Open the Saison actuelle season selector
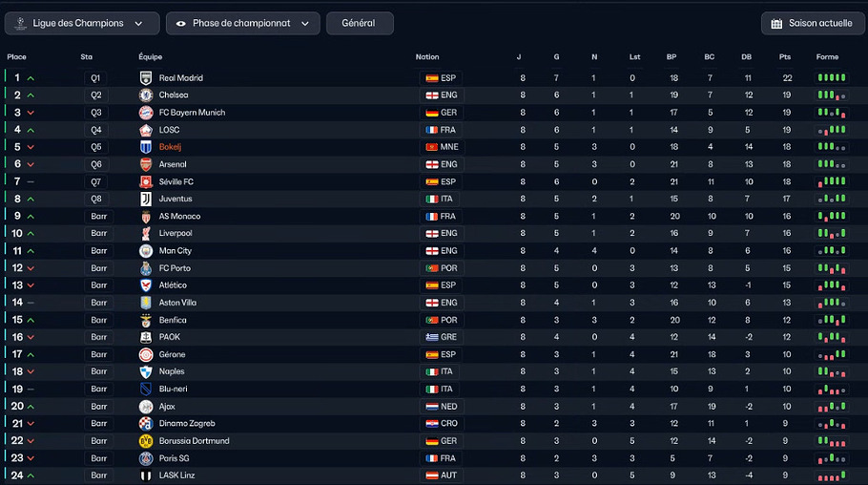The height and width of the screenshot is (485, 868). (812, 23)
